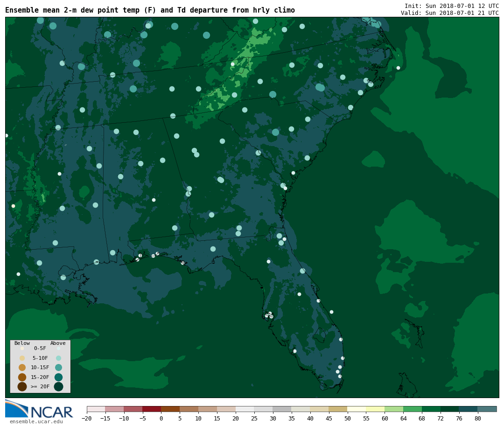This screenshot has height=427, width=504.
Task: Click the '5-10F' legend label
Action: [40, 358]
